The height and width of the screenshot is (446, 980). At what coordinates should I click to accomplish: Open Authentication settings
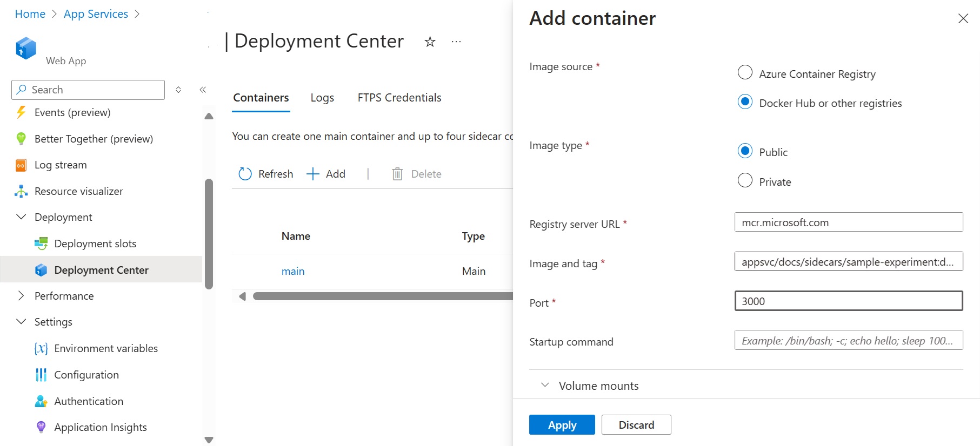click(x=89, y=401)
